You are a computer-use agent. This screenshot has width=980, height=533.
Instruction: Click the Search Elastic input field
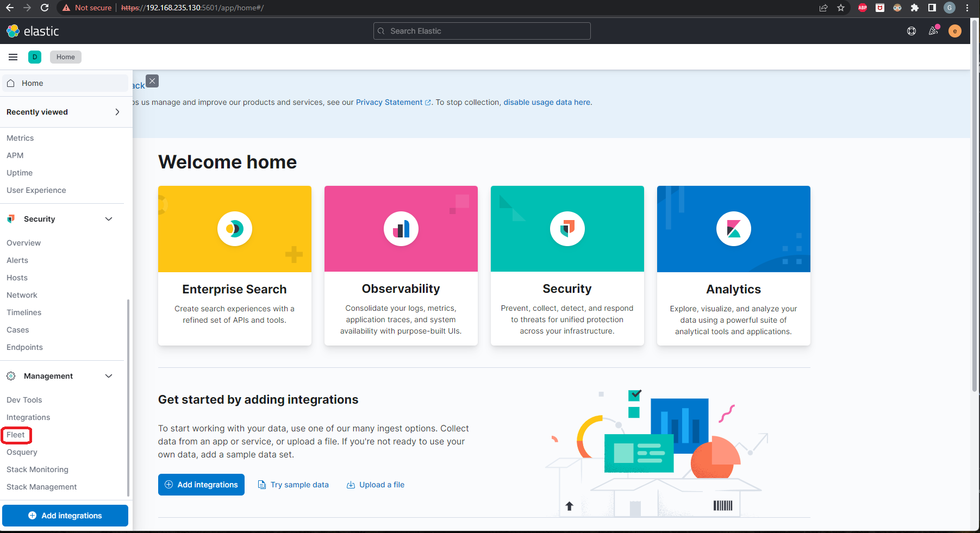tap(482, 31)
